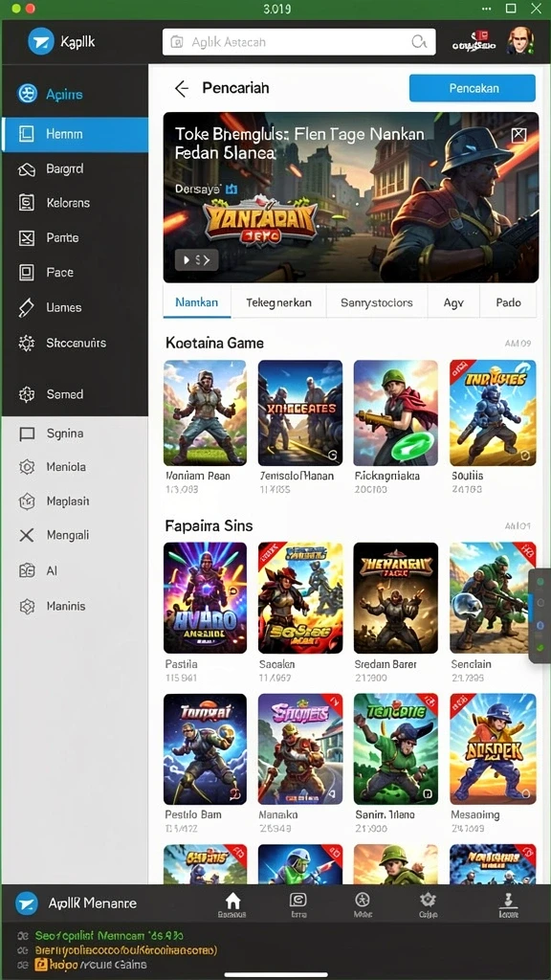
Task: Open the Sredam Barer game thumbnail
Action: click(x=395, y=597)
